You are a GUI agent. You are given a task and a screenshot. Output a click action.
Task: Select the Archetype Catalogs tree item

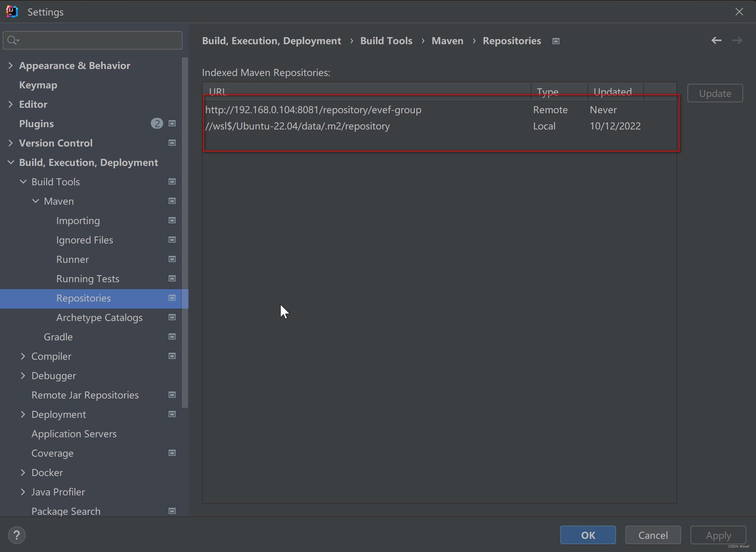pos(98,317)
